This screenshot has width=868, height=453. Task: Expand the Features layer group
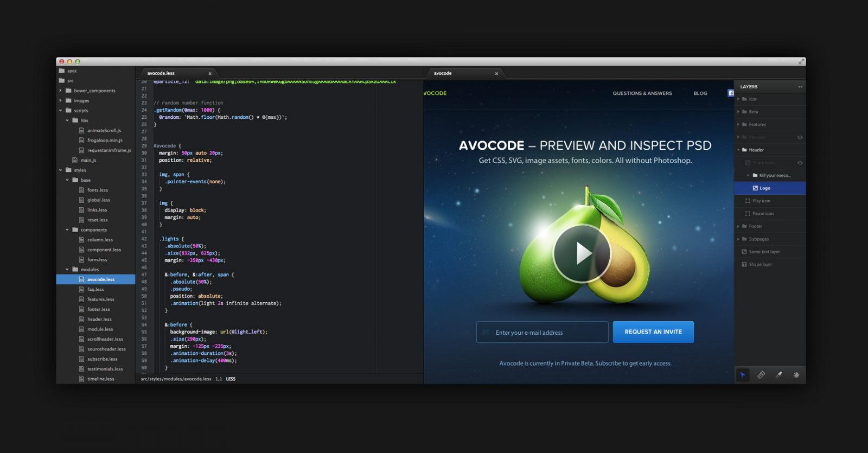tap(738, 125)
